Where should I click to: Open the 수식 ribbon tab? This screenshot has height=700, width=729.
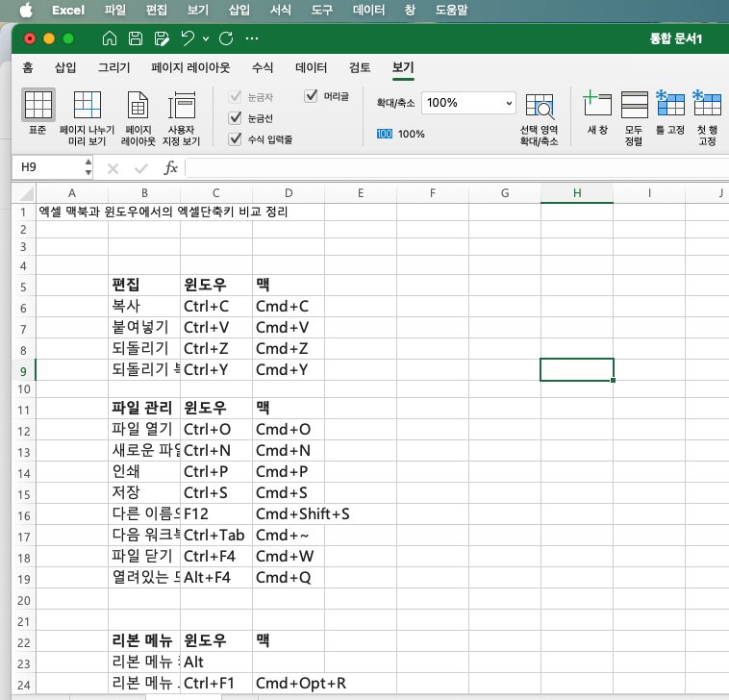pyautogui.click(x=263, y=68)
